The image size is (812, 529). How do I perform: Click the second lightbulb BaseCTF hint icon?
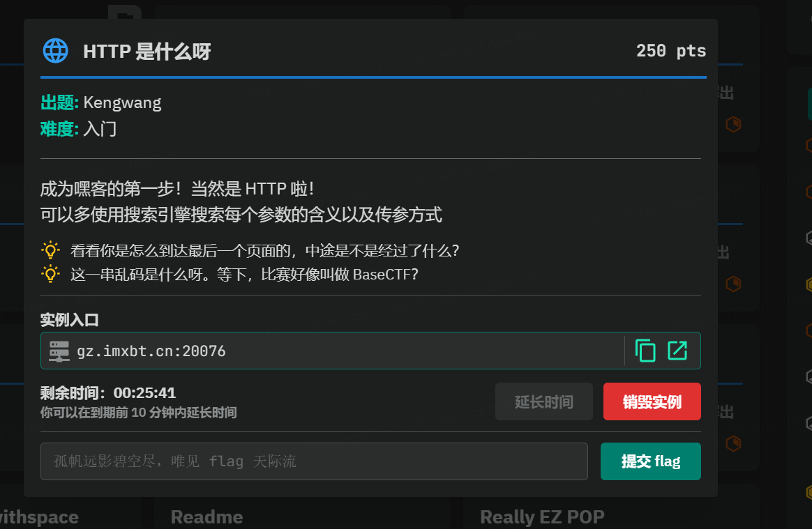click(x=50, y=274)
